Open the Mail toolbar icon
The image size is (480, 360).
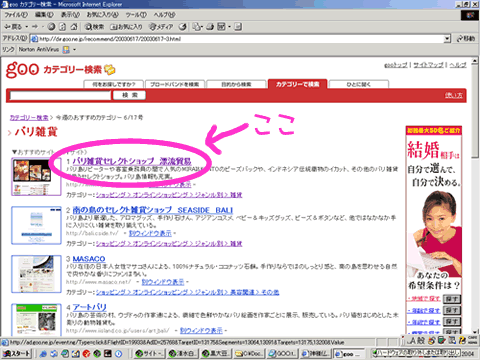pos(197,27)
